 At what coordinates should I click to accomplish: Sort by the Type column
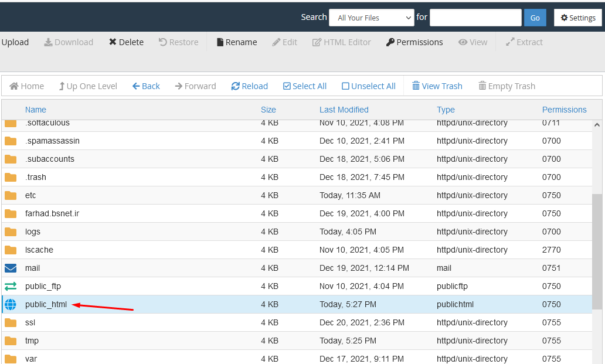[446, 110]
